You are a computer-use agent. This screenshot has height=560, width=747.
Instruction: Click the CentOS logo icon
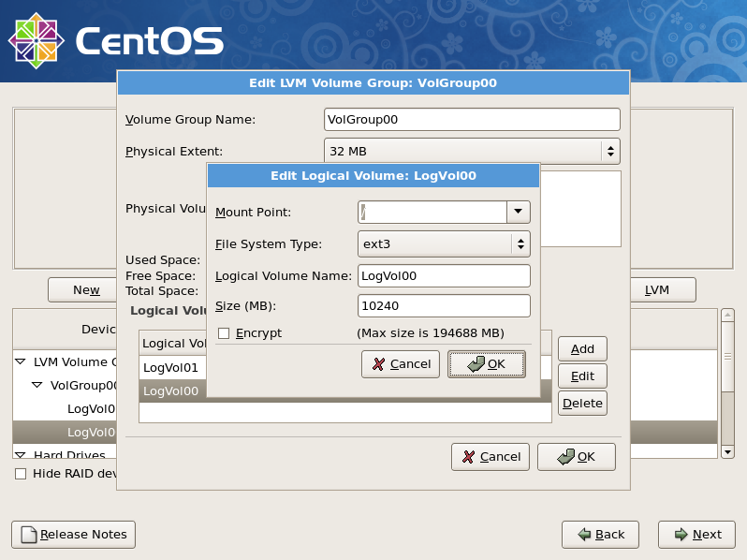click(37, 40)
